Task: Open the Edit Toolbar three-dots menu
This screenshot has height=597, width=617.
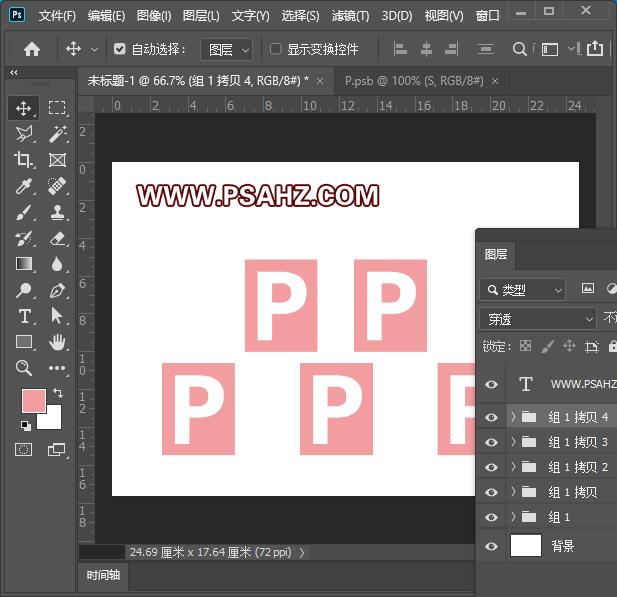Action: (x=57, y=368)
